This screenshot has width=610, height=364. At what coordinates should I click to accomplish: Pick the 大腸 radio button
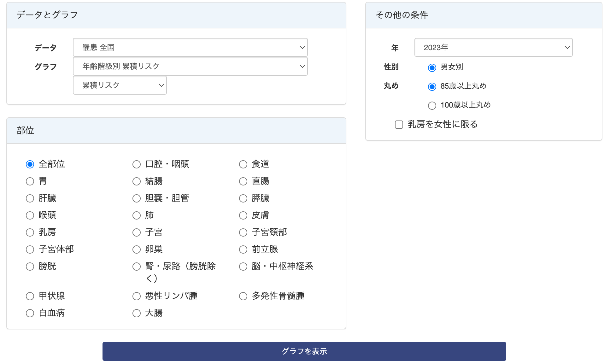pos(137,313)
